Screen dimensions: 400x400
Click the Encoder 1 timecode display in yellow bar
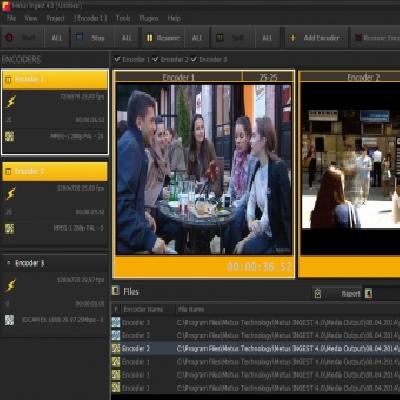pos(259,267)
